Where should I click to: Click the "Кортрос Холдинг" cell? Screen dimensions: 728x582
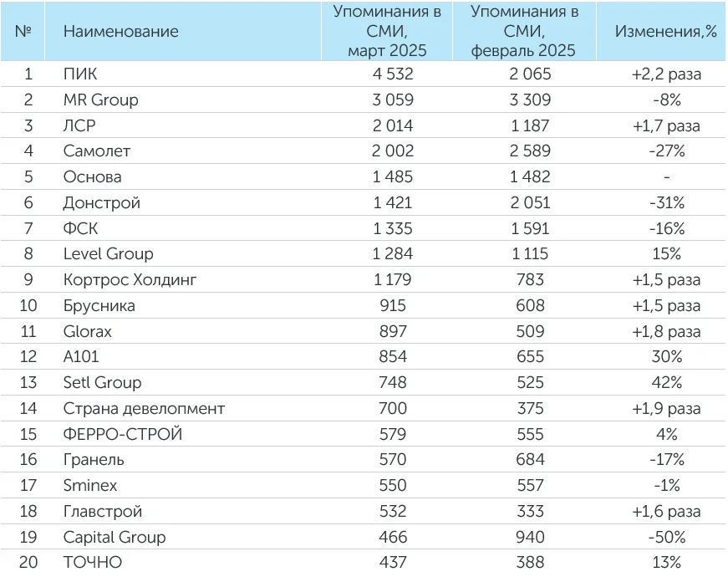point(130,280)
